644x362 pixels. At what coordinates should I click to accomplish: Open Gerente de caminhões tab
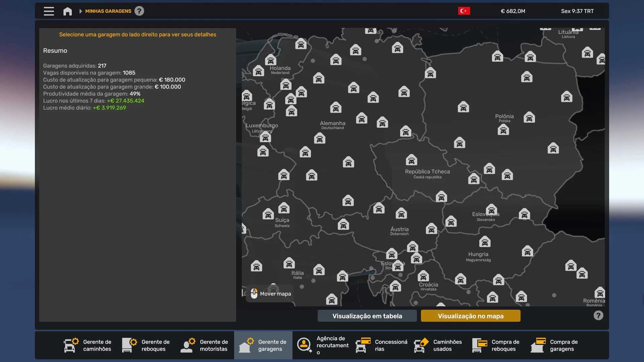point(88,345)
